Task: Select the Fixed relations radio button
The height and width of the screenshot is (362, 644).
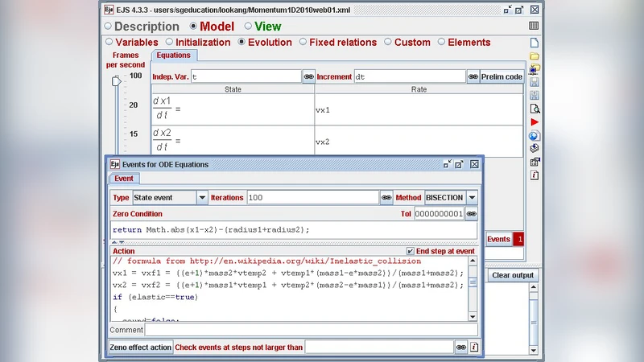Action: pyautogui.click(x=303, y=42)
